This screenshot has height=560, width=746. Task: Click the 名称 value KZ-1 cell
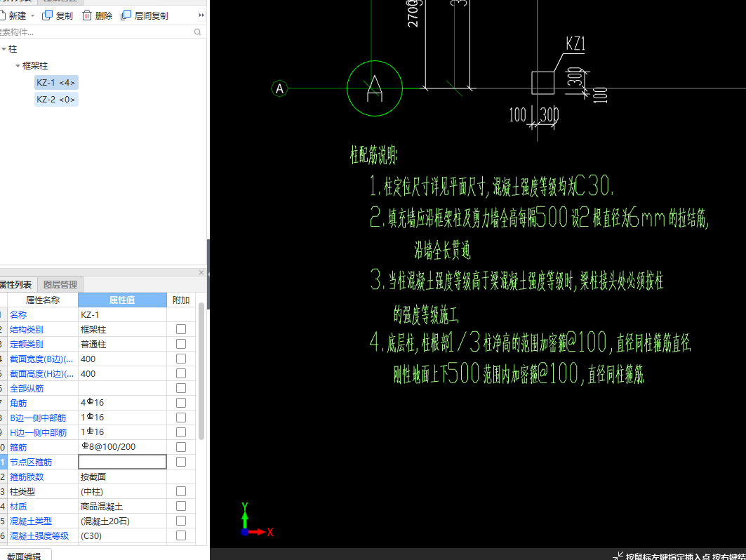tap(122, 314)
